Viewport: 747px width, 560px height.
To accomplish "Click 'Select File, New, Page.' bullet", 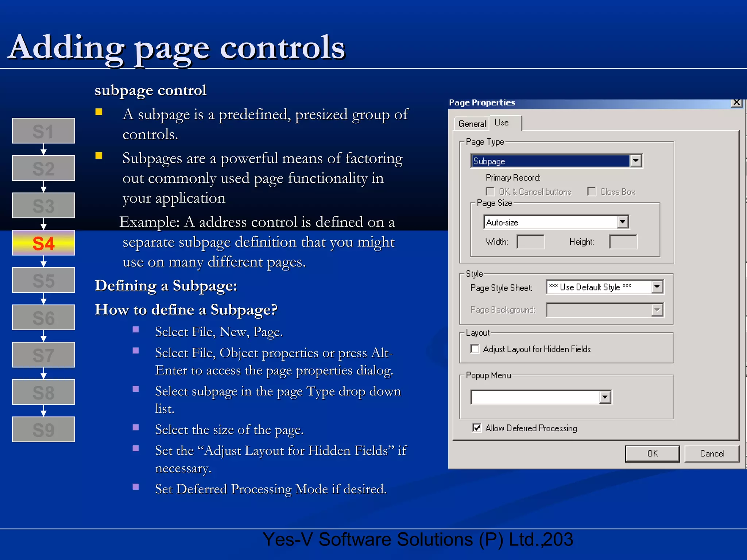I will (x=219, y=332).
